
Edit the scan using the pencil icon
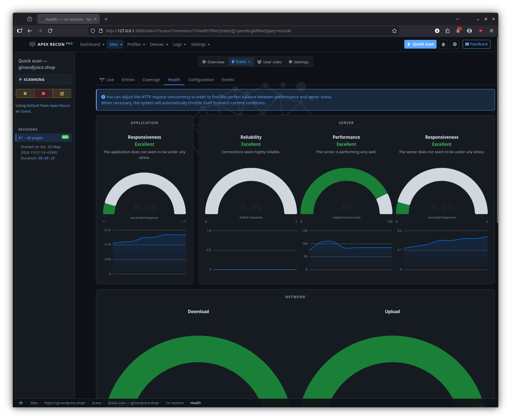coord(62,94)
